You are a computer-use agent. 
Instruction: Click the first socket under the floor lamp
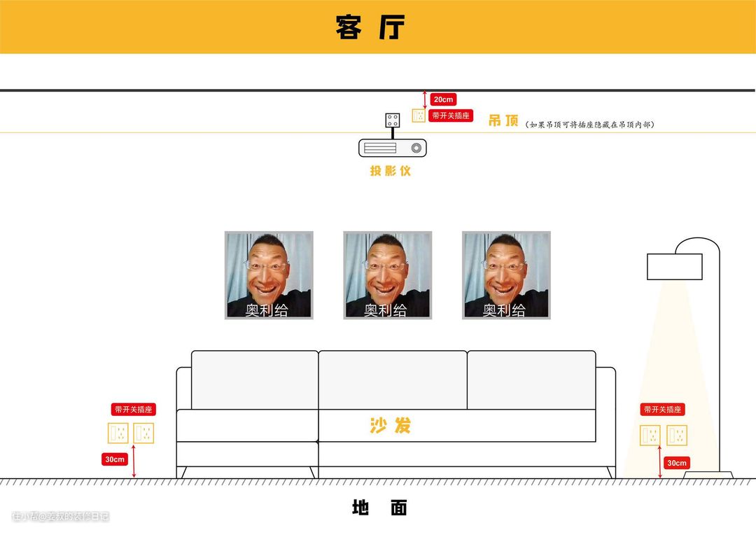click(x=651, y=435)
